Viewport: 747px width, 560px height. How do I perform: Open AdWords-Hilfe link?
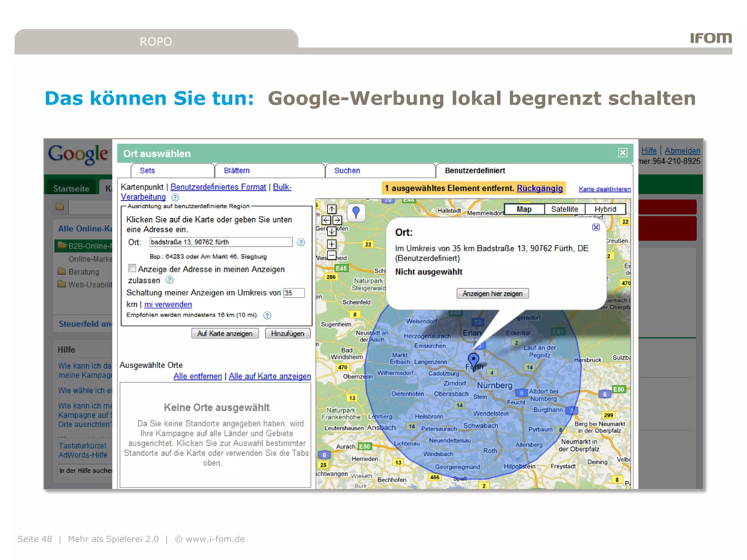(x=83, y=455)
